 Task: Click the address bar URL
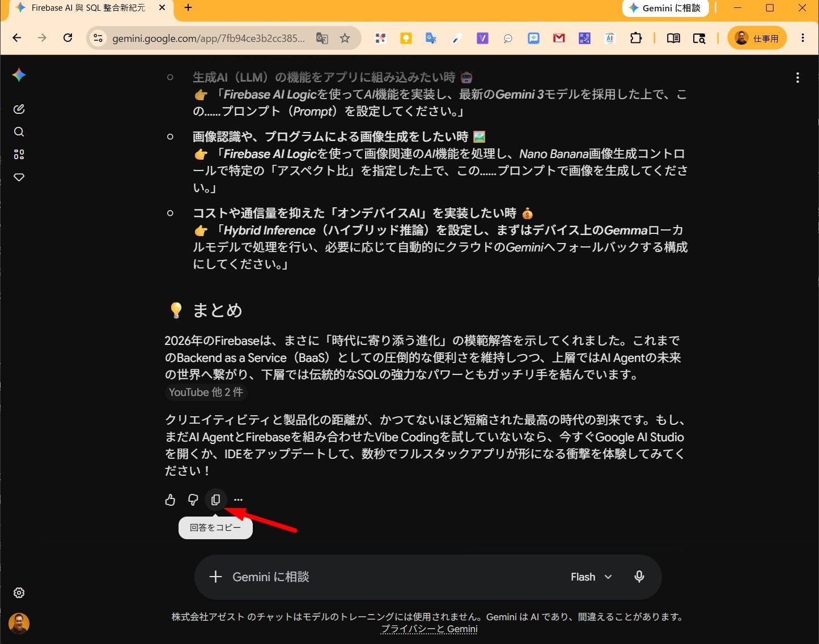click(x=209, y=39)
